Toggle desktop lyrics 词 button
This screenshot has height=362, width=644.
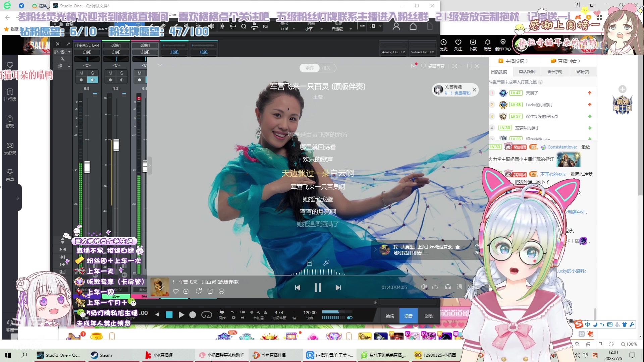point(459,287)
